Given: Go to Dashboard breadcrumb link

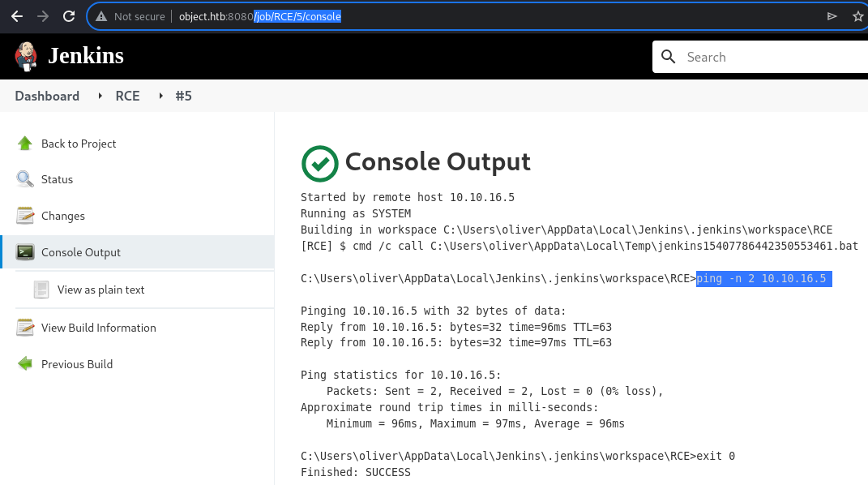Looking at the screenshot, I should (47, 96).
